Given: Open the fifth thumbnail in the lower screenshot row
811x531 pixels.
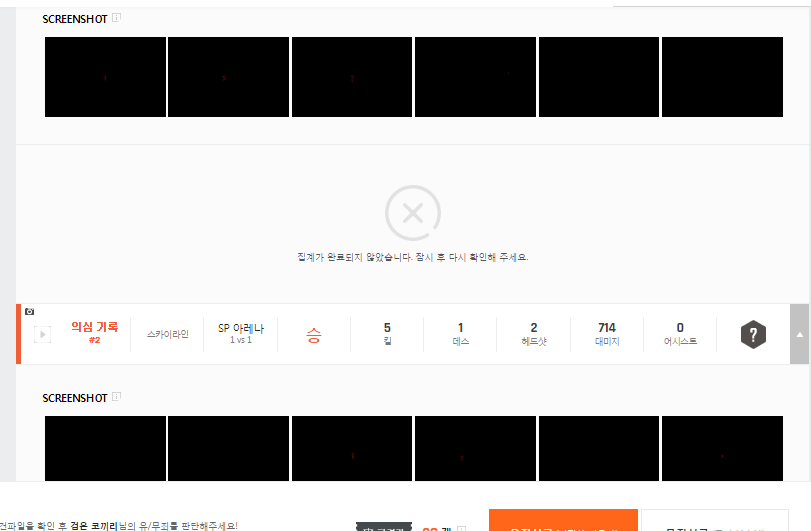Looking at the screenshot, I should [x=599, y=448].
